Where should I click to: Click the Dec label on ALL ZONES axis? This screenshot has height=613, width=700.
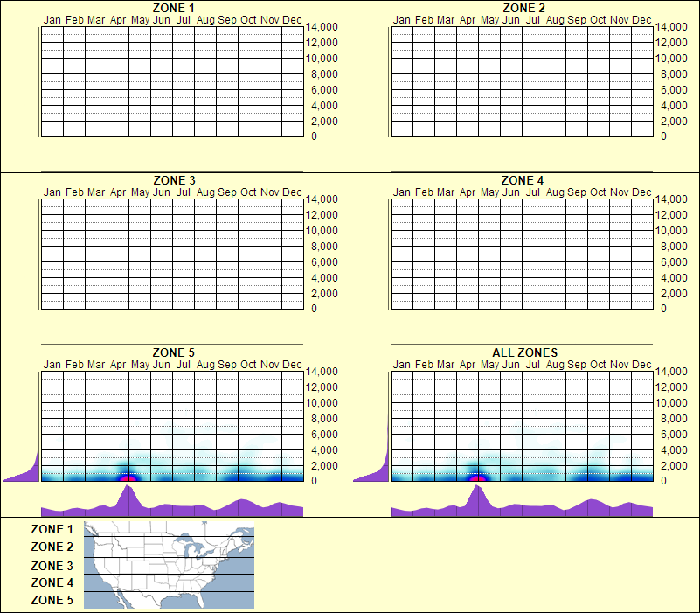coord(643,363)
